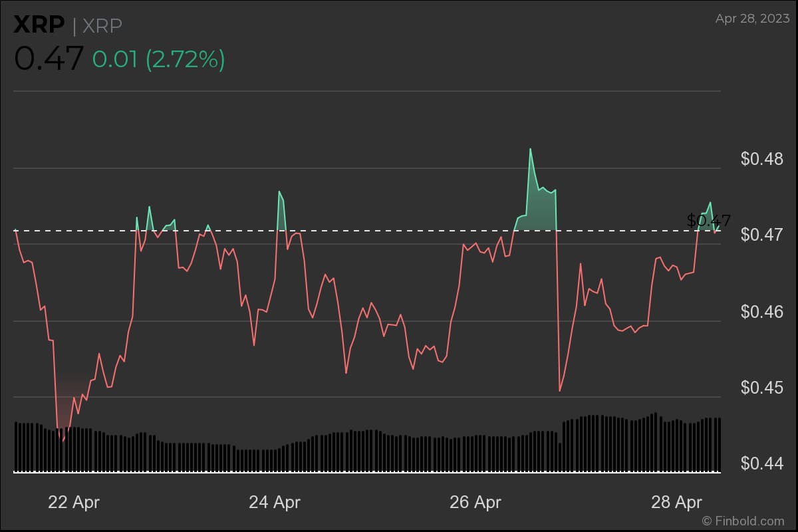Select the 26 Apr date axis label

click(475, 502)
